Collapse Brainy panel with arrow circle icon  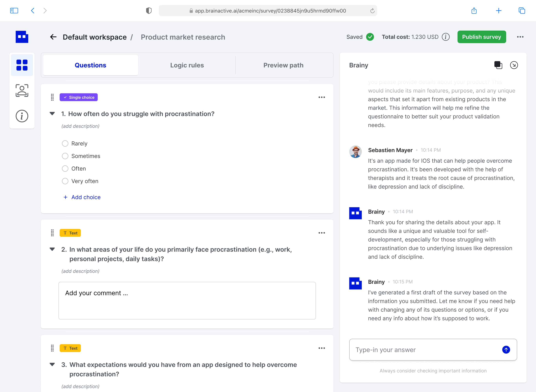coord(514,65)
